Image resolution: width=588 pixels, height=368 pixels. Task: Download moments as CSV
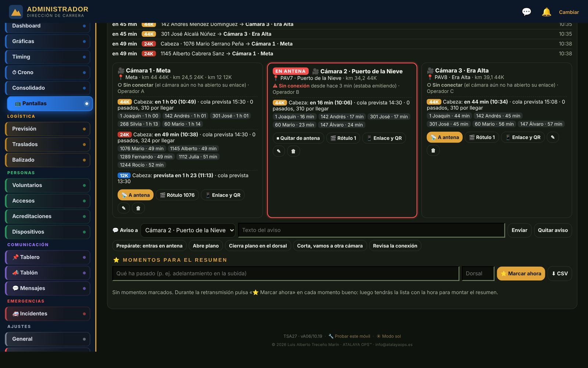click(x=559, y=273)
